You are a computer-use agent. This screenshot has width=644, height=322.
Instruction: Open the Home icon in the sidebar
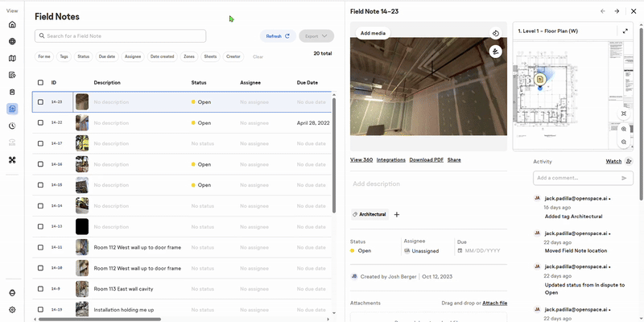[x=12, y=25]
